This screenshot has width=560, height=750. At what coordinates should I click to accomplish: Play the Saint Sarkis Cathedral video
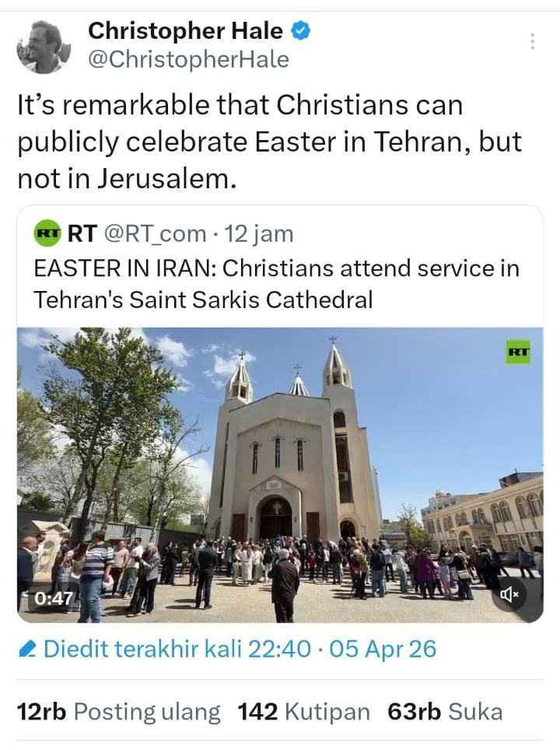coord(280,475)
